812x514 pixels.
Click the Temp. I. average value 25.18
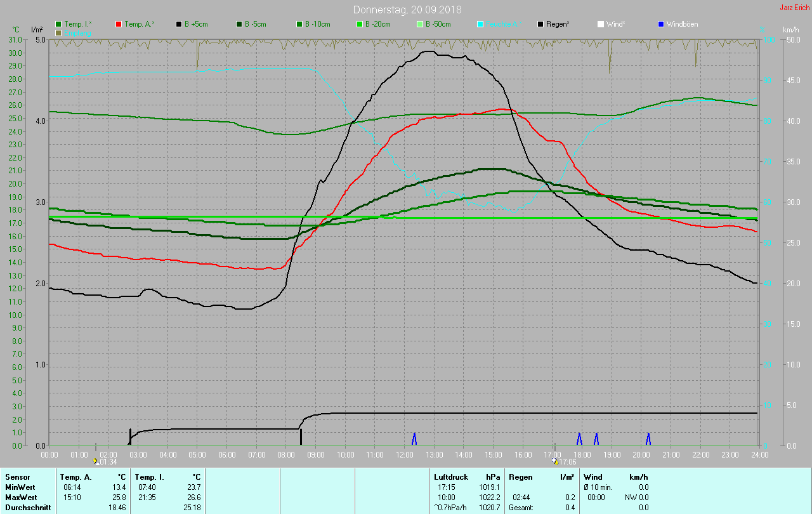[x=192, y=507]
